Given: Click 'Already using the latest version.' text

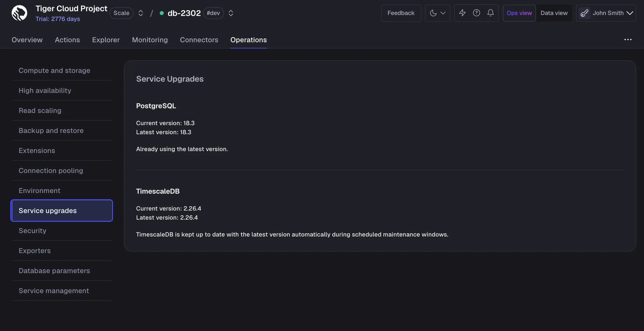Looking at the screenshot, I should tap(182, 149).
